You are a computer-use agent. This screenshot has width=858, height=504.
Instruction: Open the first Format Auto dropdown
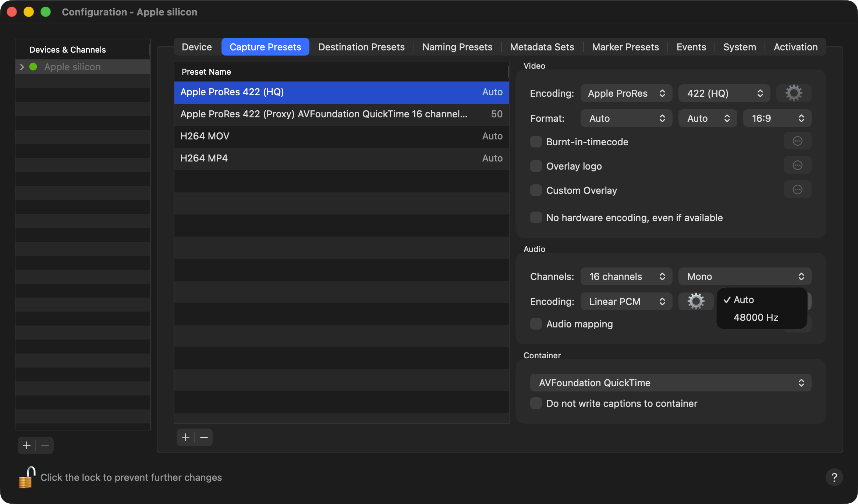(x=626, y=118)
